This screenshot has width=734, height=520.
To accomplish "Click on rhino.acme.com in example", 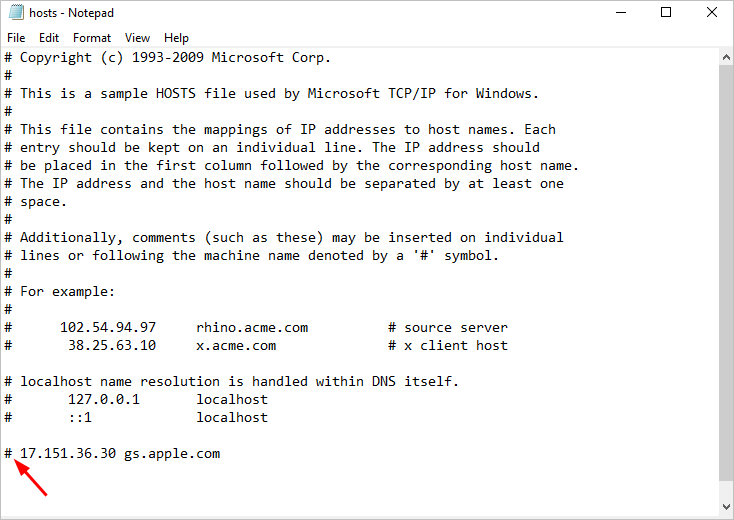I will (252, 328).
